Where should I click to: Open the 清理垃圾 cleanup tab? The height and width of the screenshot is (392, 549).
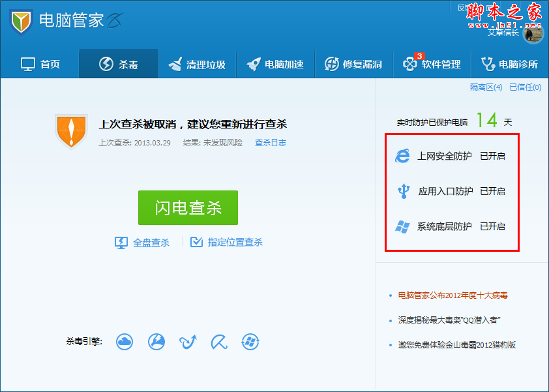click(198, 64)
